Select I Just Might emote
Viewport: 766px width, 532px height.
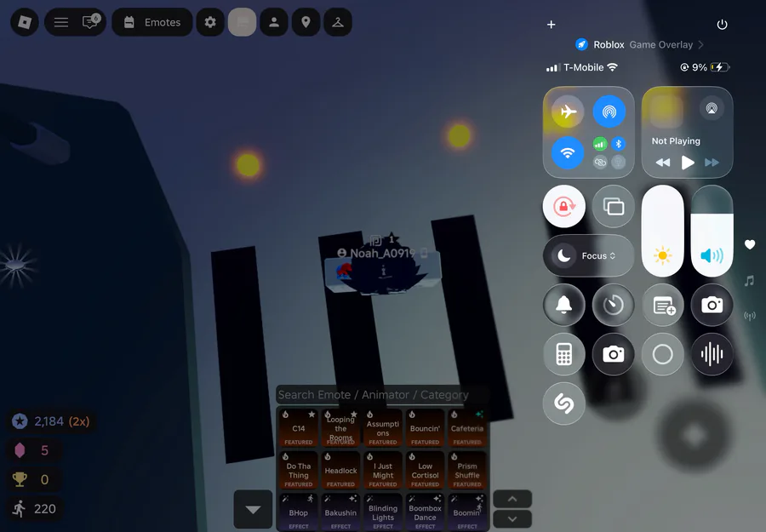[x=382, y=471]
